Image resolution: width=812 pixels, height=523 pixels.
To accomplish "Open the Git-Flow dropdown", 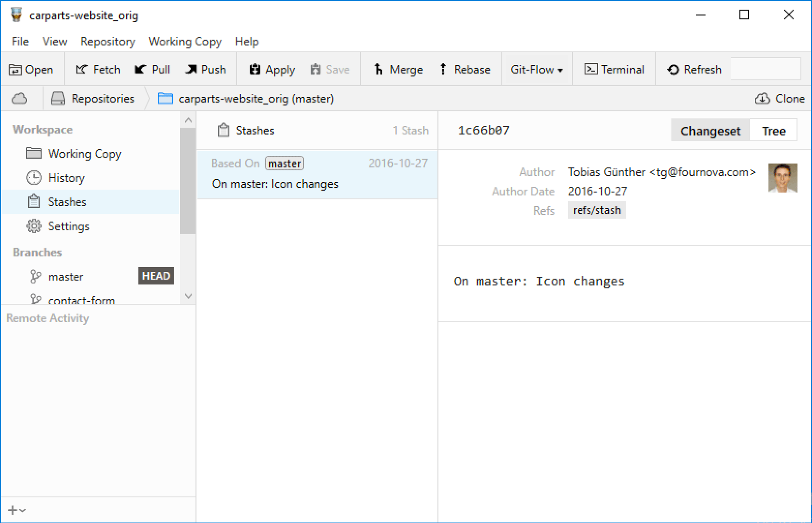I will click(536, 69).
